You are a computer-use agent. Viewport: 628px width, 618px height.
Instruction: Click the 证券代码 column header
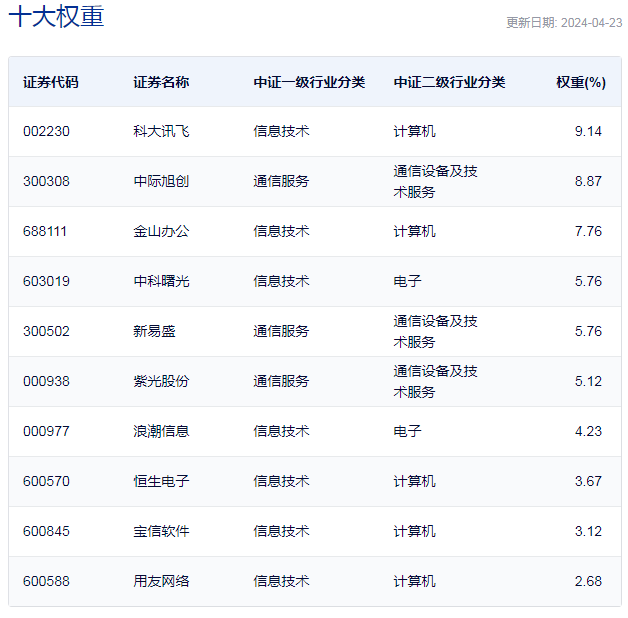click(50, 82)
